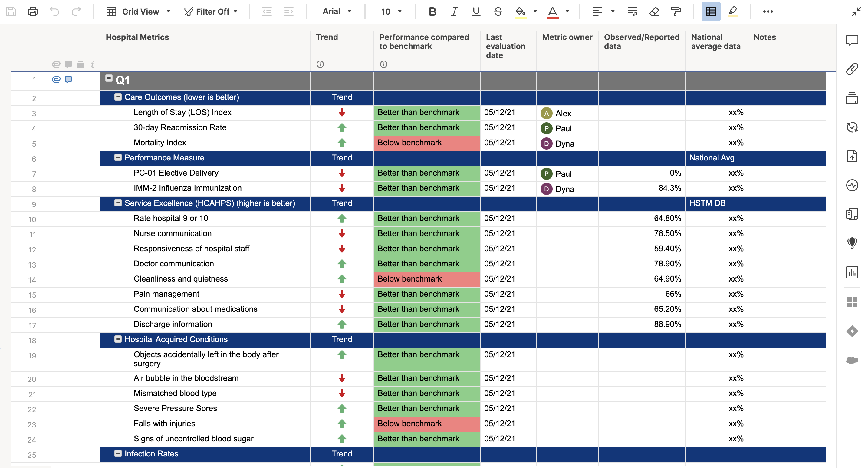Collapse the Care Outcomes section
The image size is (868, 468).
coord(118,97)
